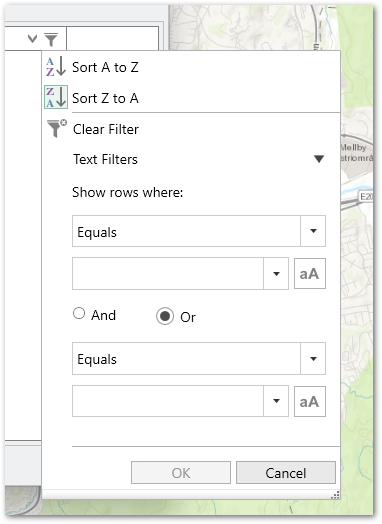Expand the Text Filters arrow

319,159
